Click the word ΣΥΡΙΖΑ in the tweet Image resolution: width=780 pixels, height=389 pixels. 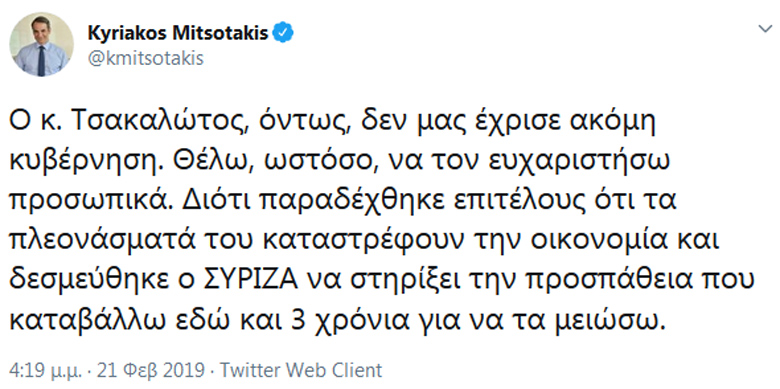tap(252, 280)
